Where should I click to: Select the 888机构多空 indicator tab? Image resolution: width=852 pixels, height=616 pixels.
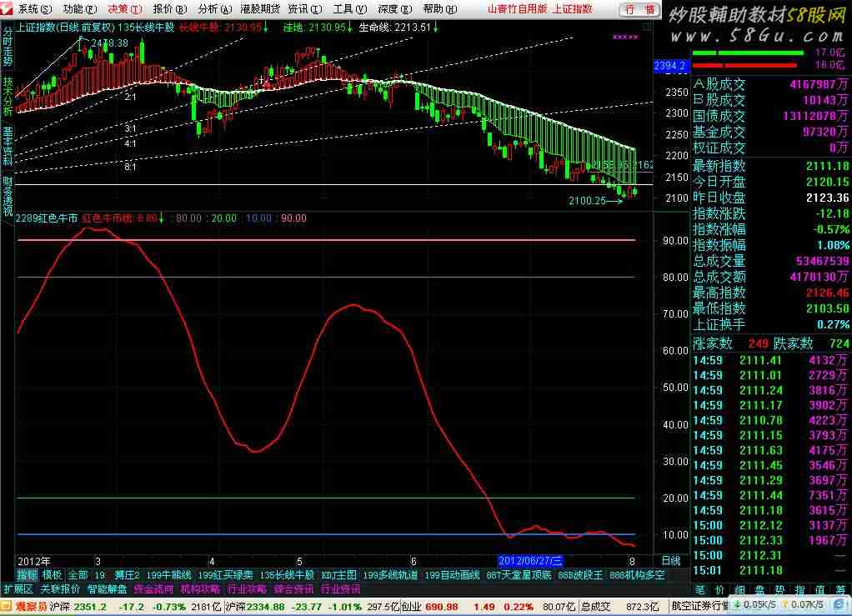[x=637, y=575]
